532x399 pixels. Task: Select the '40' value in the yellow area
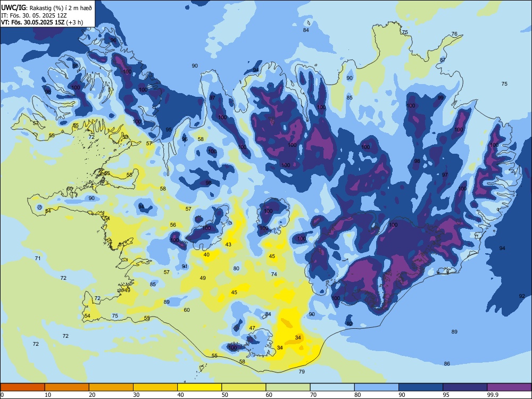(x=206, y=255)
